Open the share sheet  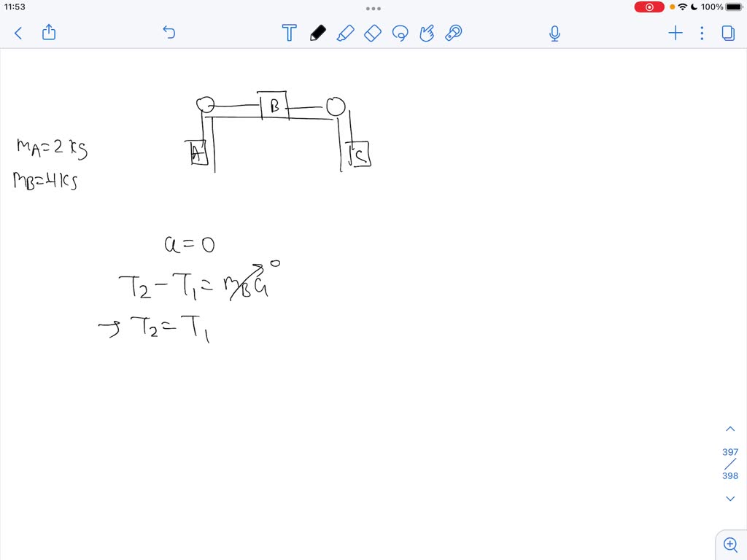(48, 33)
